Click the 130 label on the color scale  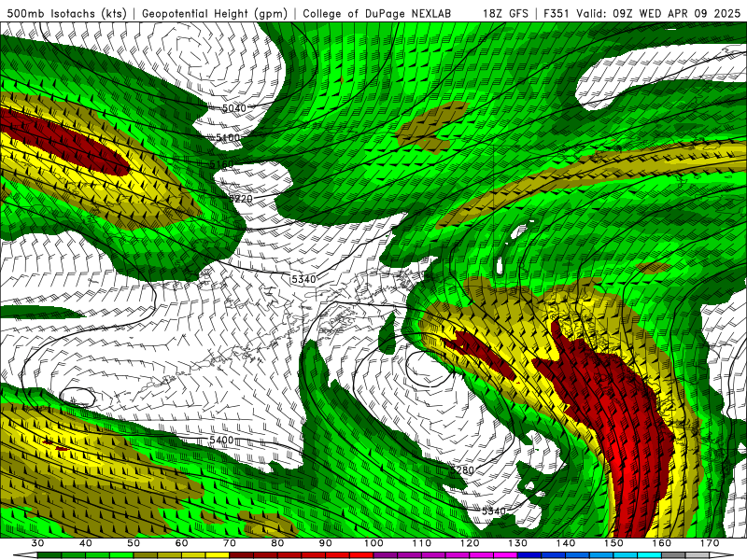point(517,543)
